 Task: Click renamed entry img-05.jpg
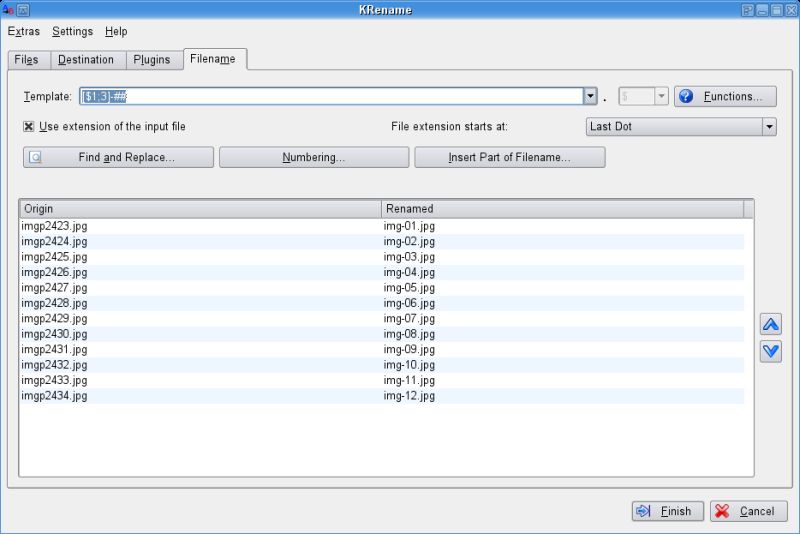[x=409, y=288]
